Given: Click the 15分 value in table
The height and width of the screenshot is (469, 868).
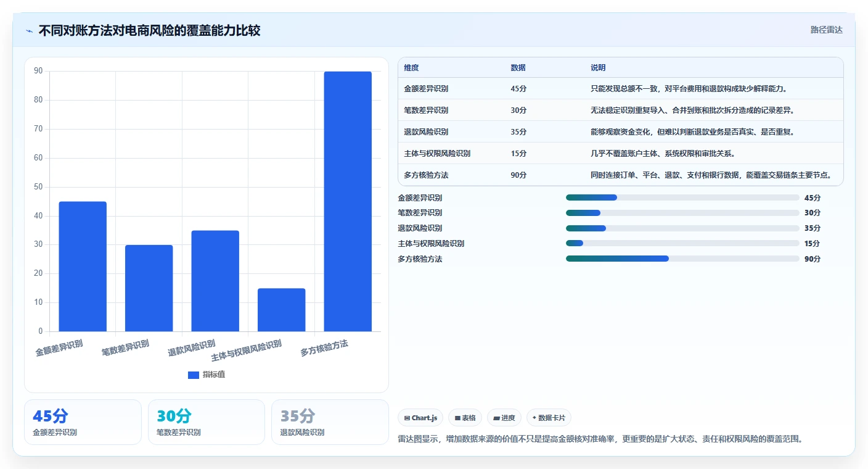Looking at the screenshot, I should [x=518, y=154].
